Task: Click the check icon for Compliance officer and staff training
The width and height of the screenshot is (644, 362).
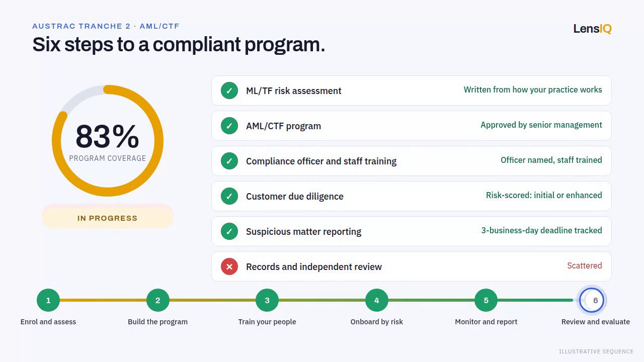Action: [229, 161]
